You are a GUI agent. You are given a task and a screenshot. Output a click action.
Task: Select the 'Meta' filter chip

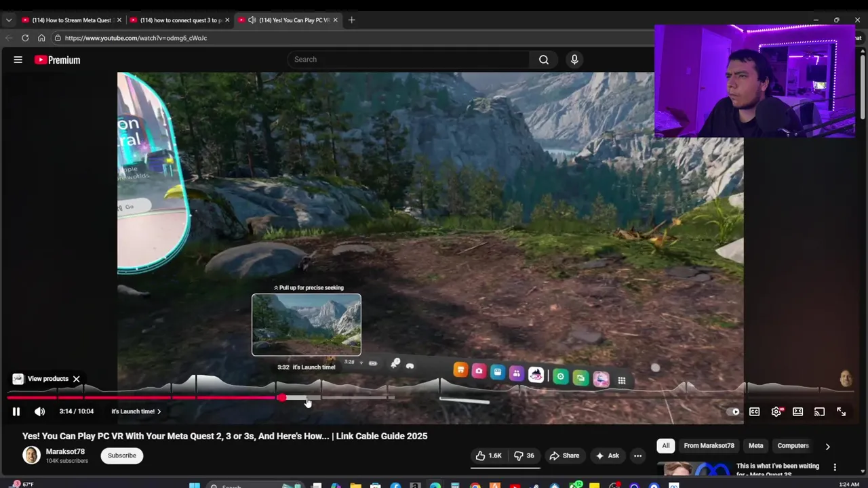click(755, 446)
